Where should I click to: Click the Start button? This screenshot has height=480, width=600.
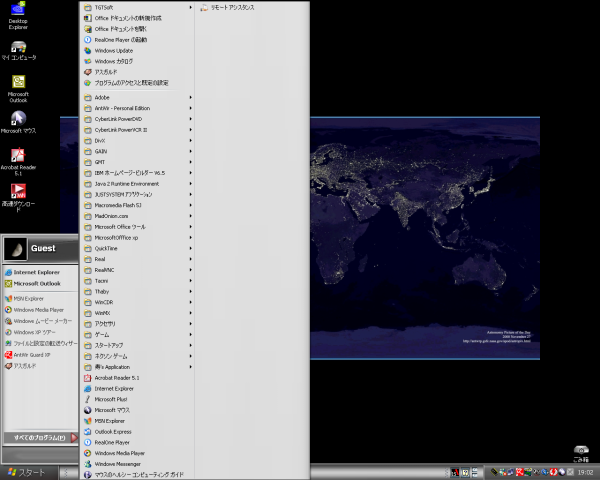[x=28, y=473]
